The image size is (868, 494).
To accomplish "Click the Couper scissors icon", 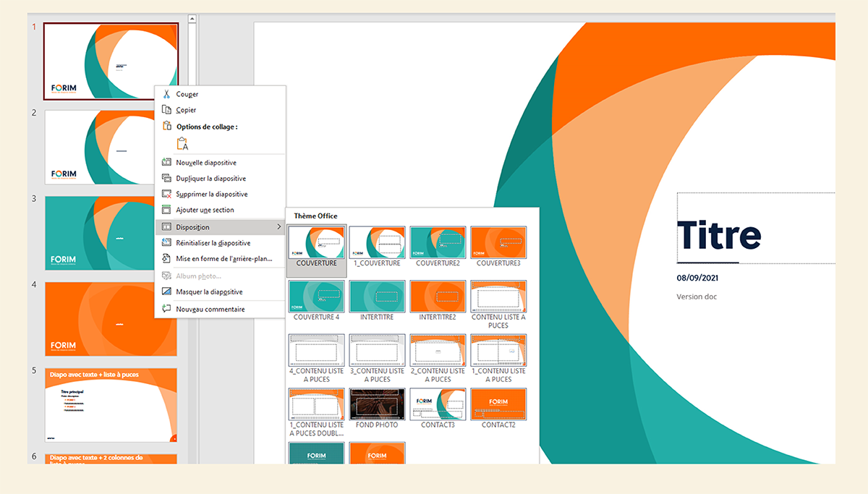I will click(166, 94).
